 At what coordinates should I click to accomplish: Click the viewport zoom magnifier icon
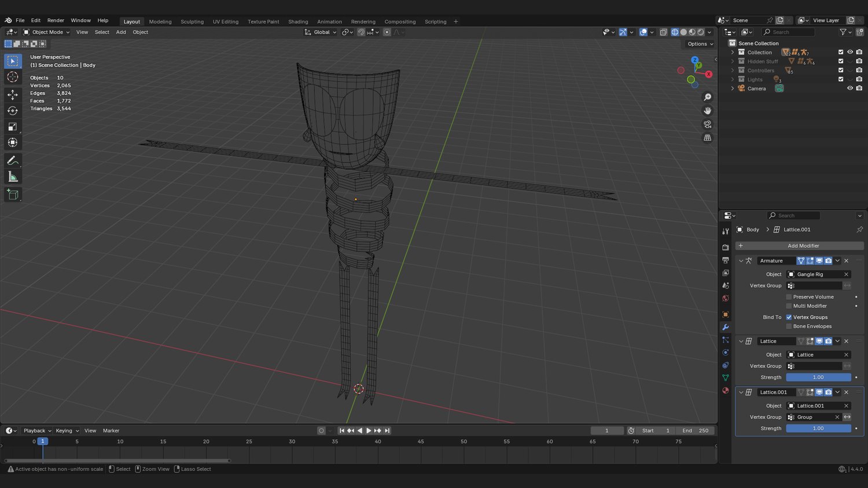[x=707, y=97]
